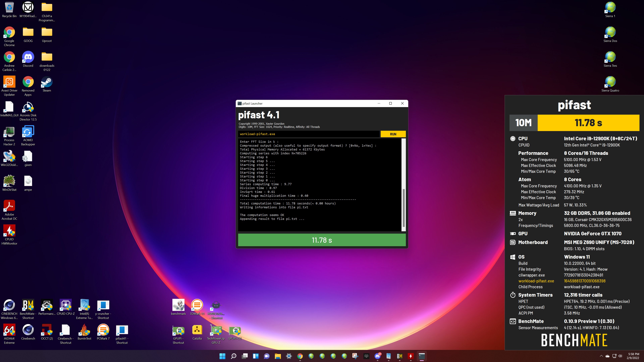Open the clock and date flyout
The image size is (644, 362).
tap(633, 356)
